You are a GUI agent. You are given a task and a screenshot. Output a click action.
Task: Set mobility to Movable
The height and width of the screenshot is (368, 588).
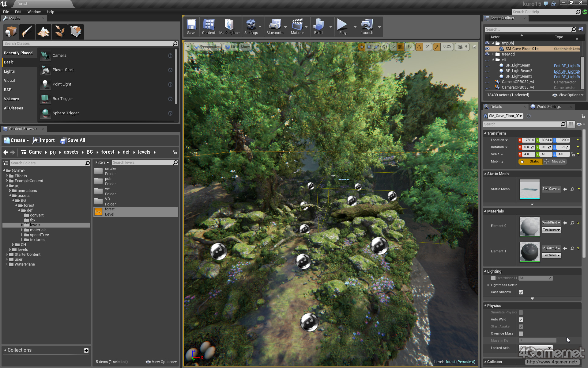[x=555, y=162]
